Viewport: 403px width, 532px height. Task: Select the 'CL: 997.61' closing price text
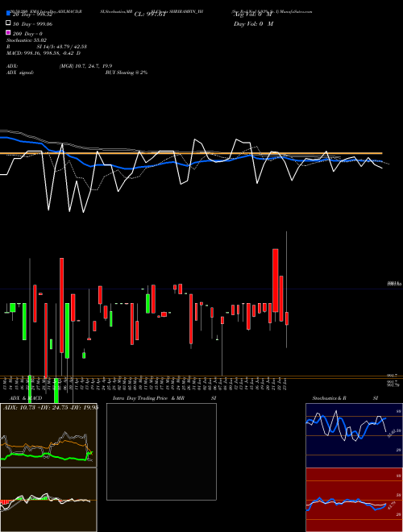(x=150, y=15)
